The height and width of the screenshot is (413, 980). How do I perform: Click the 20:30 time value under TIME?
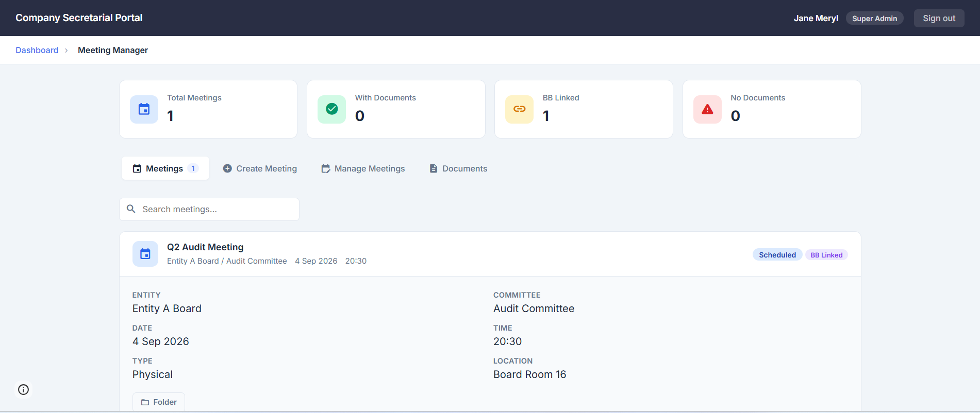click(x=508, y=341)
